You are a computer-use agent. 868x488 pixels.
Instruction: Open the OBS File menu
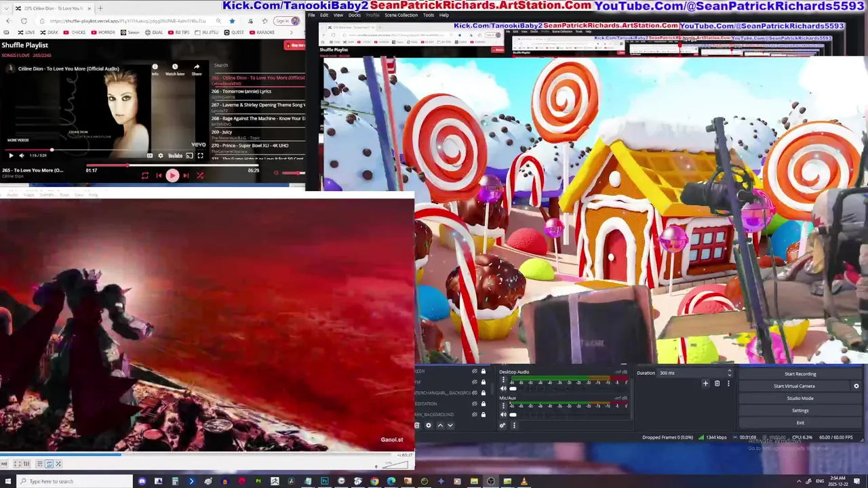coord(312,15)
